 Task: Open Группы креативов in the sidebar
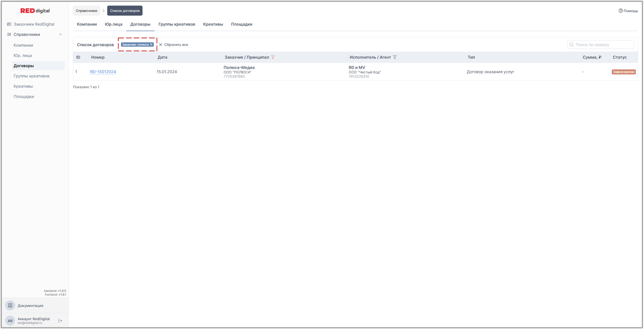click(32, 76)
